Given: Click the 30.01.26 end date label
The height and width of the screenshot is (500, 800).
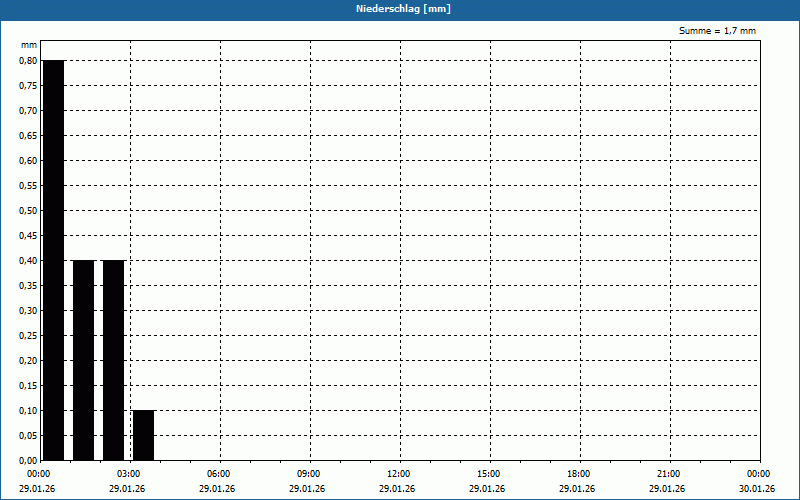Looking at the screenshot, I should point(757,489).
